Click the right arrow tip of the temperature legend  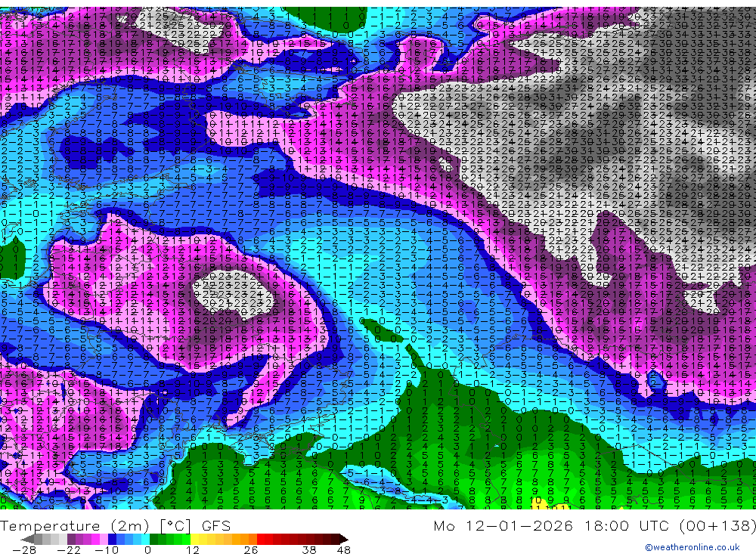(x=345, y=540)
